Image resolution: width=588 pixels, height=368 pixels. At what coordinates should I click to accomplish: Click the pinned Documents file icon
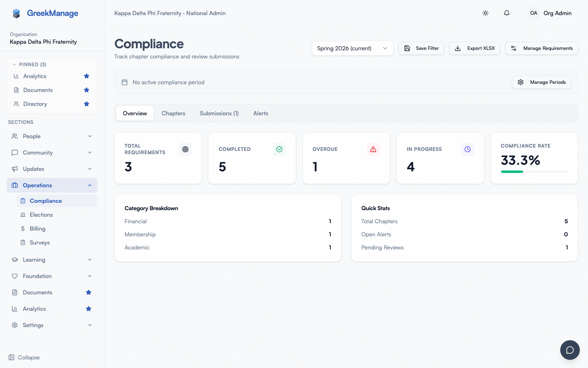pos(16,90)
